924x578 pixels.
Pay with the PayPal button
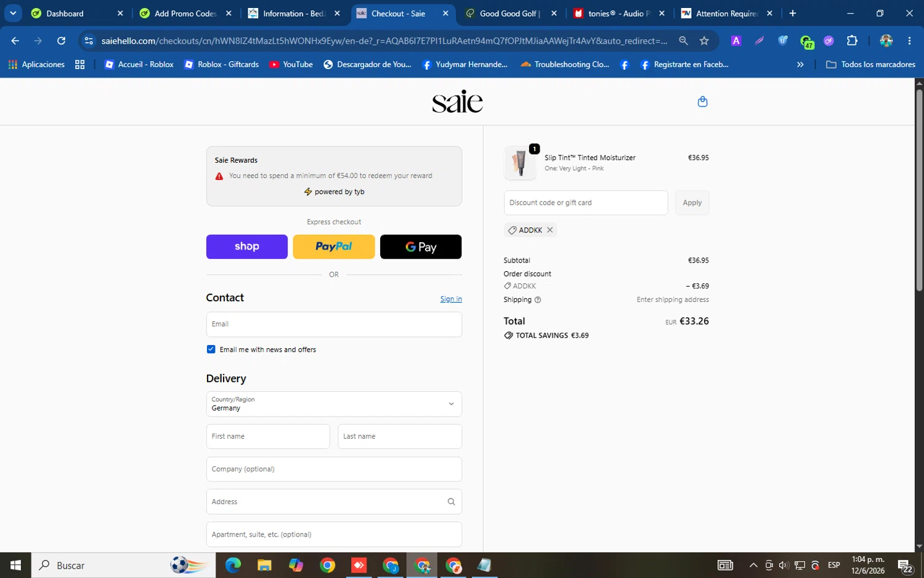333,246
